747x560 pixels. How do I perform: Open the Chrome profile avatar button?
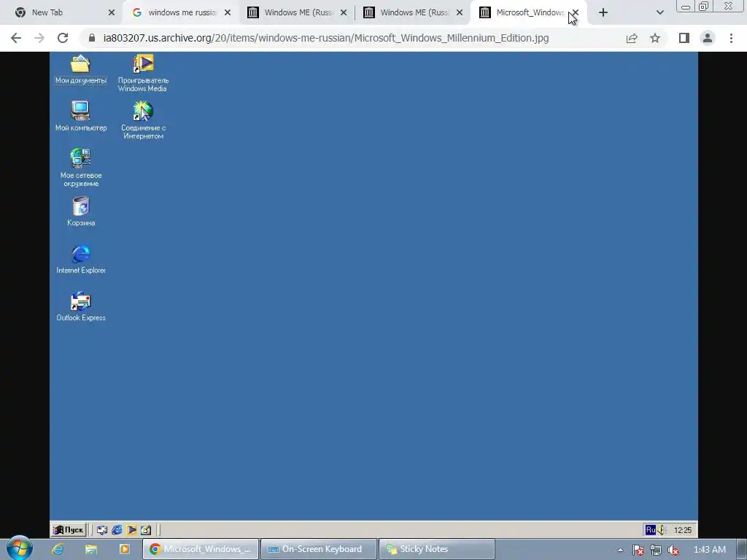(x=708, y=38)
